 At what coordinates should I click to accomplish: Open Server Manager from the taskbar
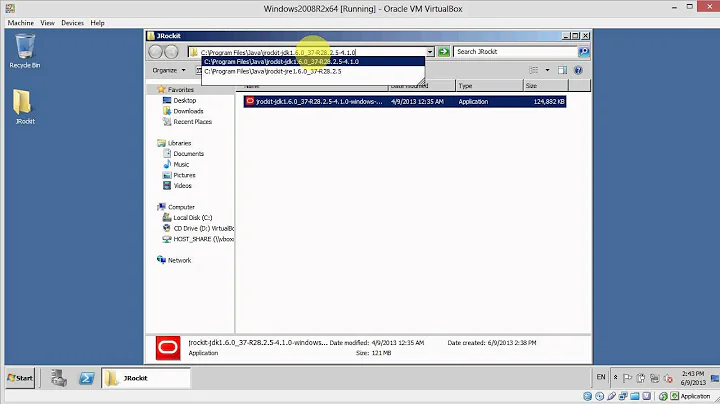point(59,378)
